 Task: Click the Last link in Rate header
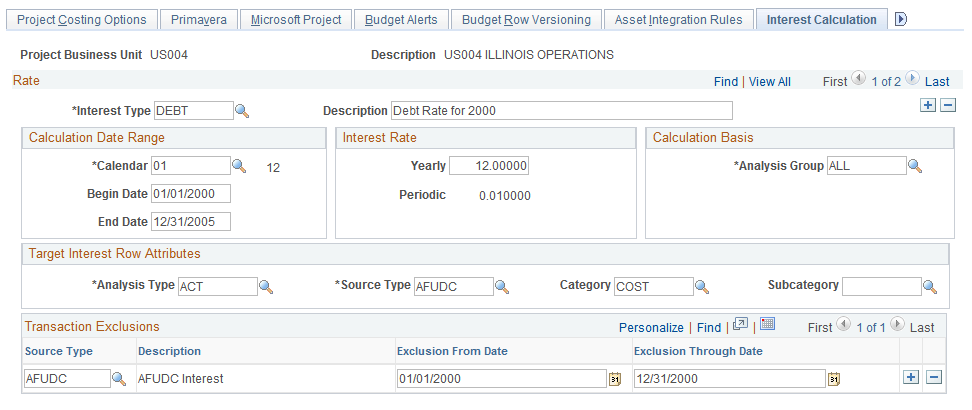click(x=937, y=82)
